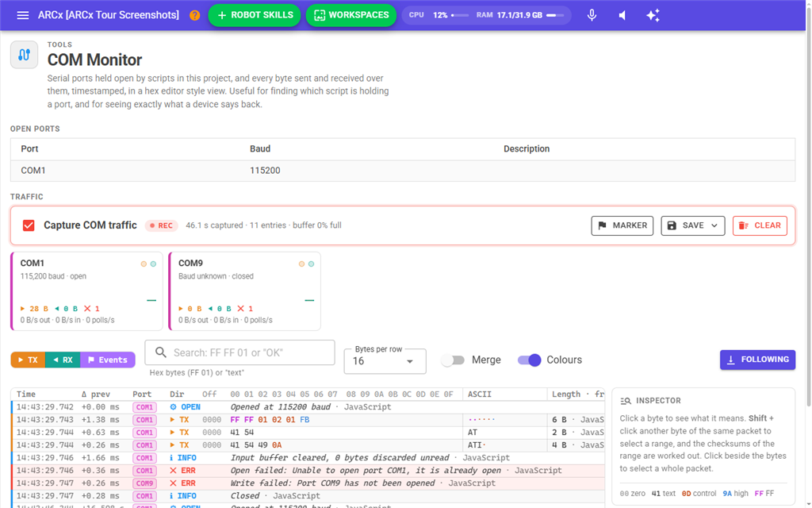The height and width of the screenshot is (508, 812).
Task: Toggle the orange TX filter chip
Action: (28, 360)
